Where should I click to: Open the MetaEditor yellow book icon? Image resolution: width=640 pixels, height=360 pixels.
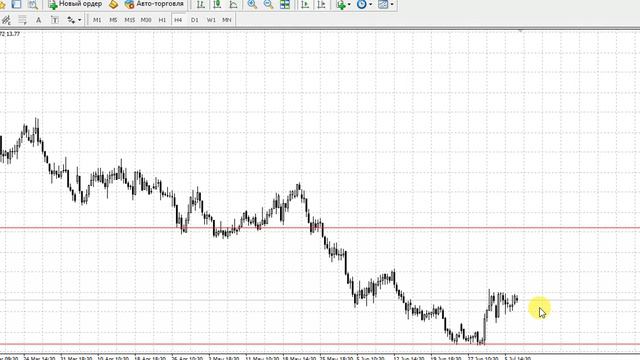click(113, 4)
